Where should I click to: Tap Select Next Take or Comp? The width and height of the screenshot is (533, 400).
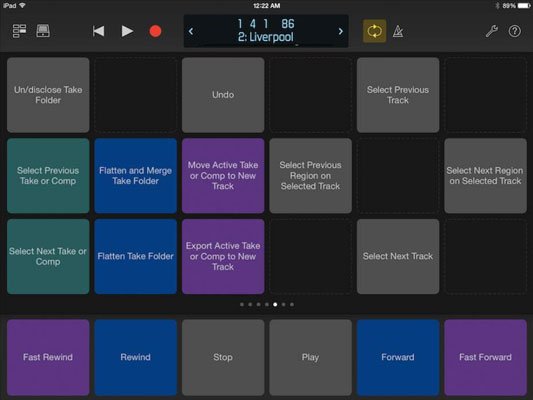pyautogui.click(x=48, y=257)
